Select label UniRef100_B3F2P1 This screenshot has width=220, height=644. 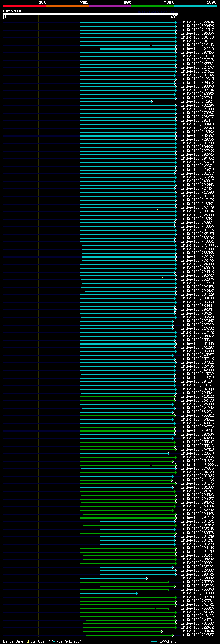[x=197, y=521]
